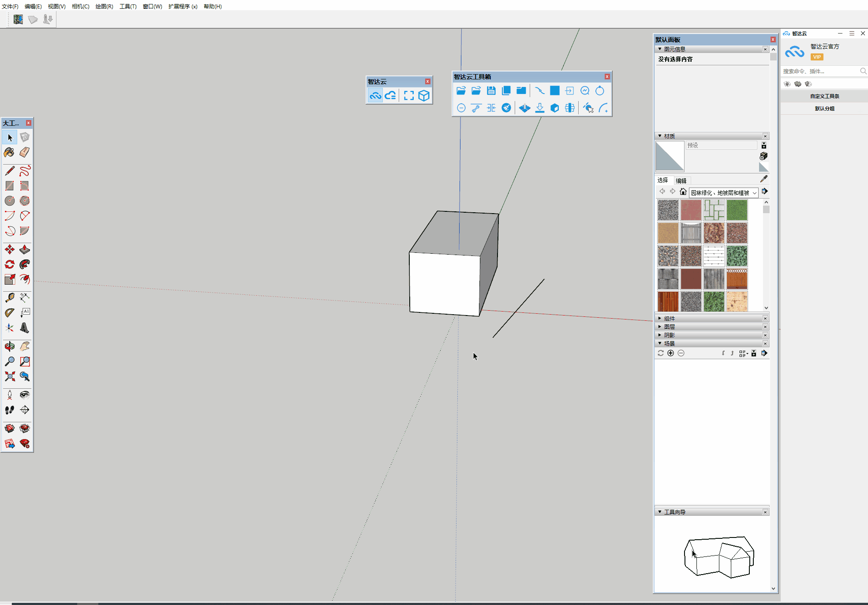Switch to the 编辑 materials tab
This screenshot has height=605, width=868.
tap(681, 180)
